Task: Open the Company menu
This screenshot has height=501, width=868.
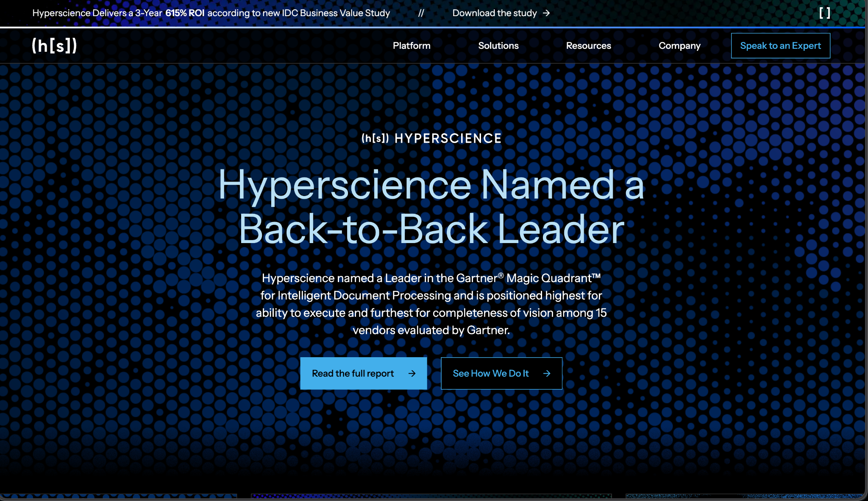Action: pyautogui.click(x=679, y=46)
